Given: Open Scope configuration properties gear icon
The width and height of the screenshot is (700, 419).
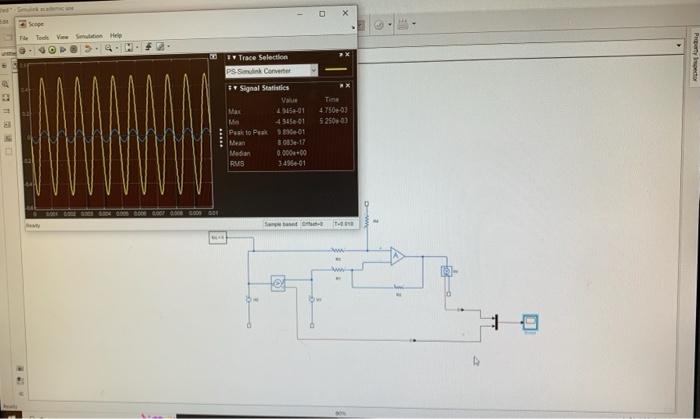Looking at the screenshot, I should 22,50.
